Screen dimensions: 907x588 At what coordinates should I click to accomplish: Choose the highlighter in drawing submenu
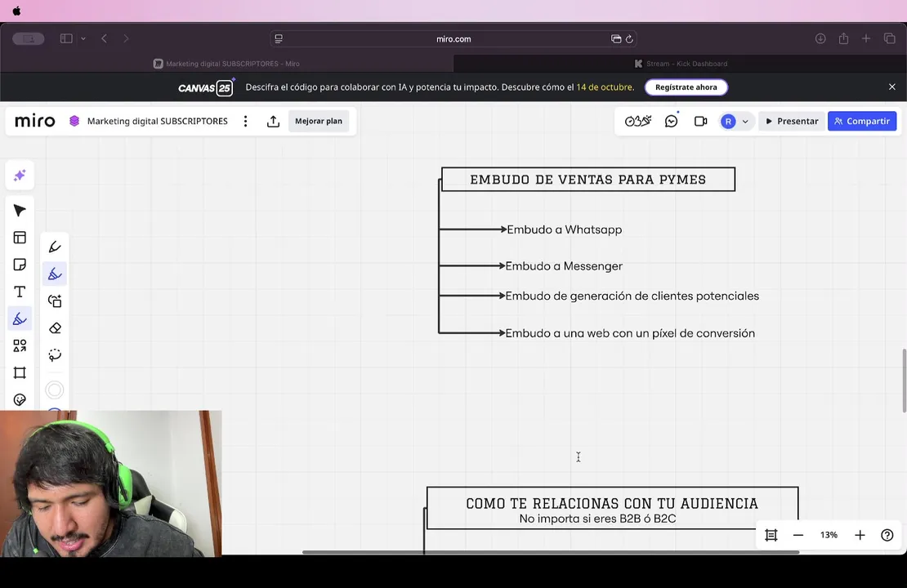55,274
